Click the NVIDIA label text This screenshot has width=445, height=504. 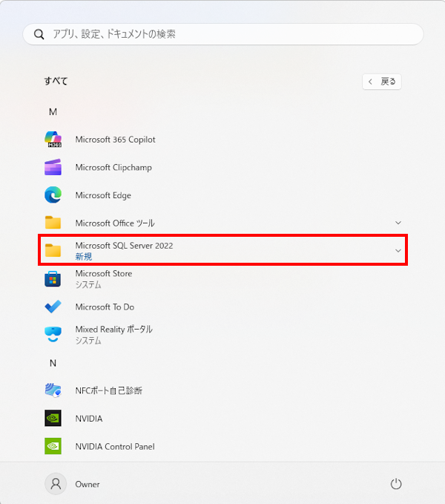(88, 419)
